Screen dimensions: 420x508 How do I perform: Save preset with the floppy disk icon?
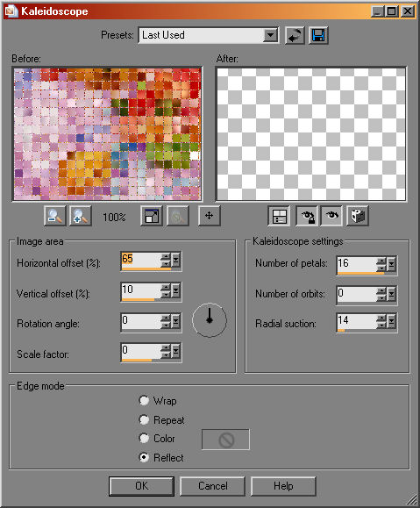(x=318, y=35)
